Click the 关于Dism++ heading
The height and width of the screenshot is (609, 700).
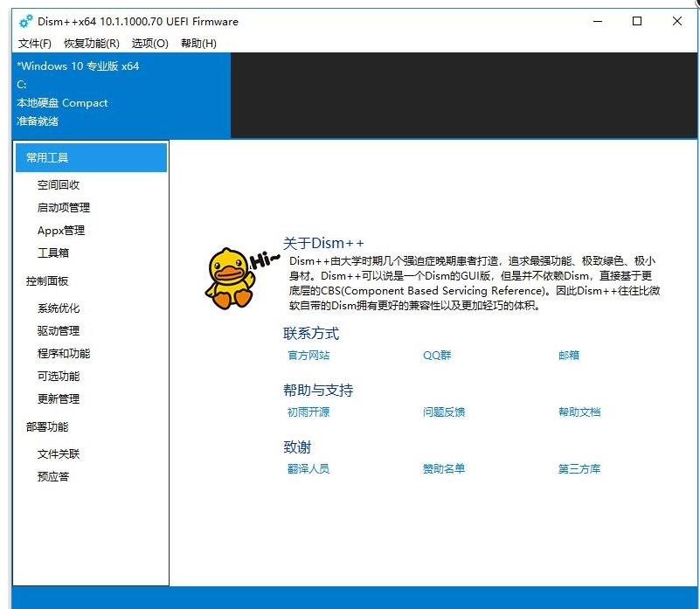(x=323, y=243)
